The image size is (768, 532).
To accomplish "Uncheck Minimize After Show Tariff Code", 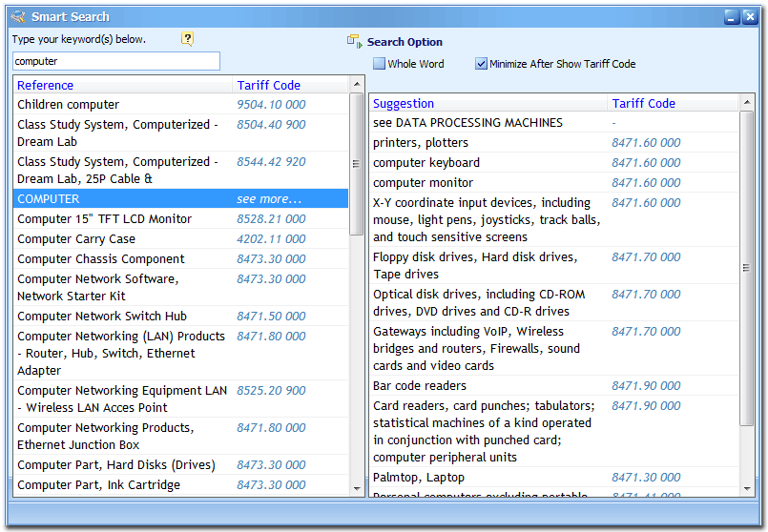I will point(481,64).
